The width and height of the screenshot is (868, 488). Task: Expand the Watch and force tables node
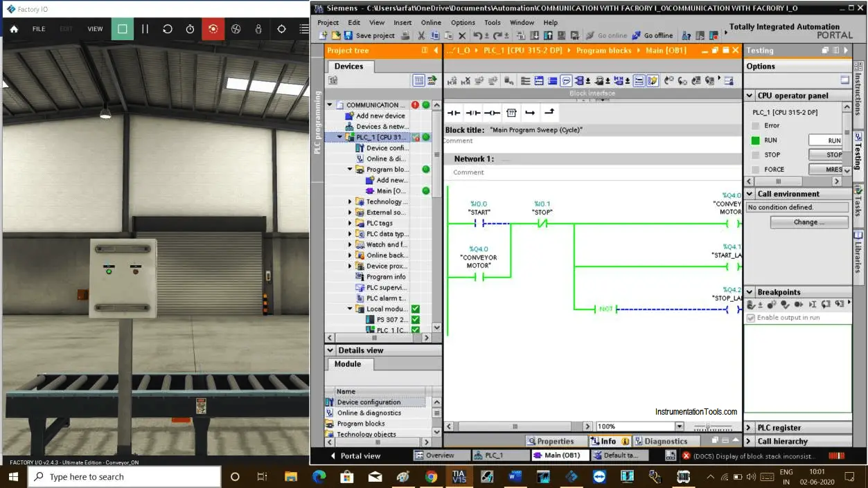coord(350,244)
